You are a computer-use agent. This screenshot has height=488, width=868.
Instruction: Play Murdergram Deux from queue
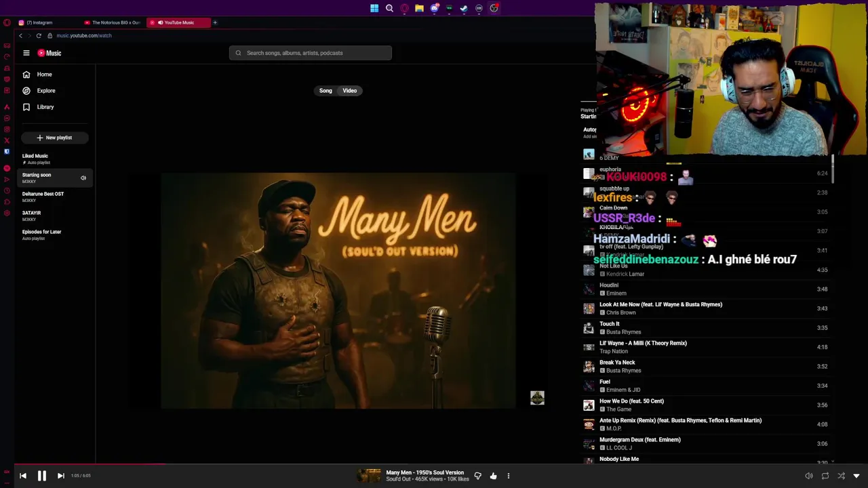point(705,444)
